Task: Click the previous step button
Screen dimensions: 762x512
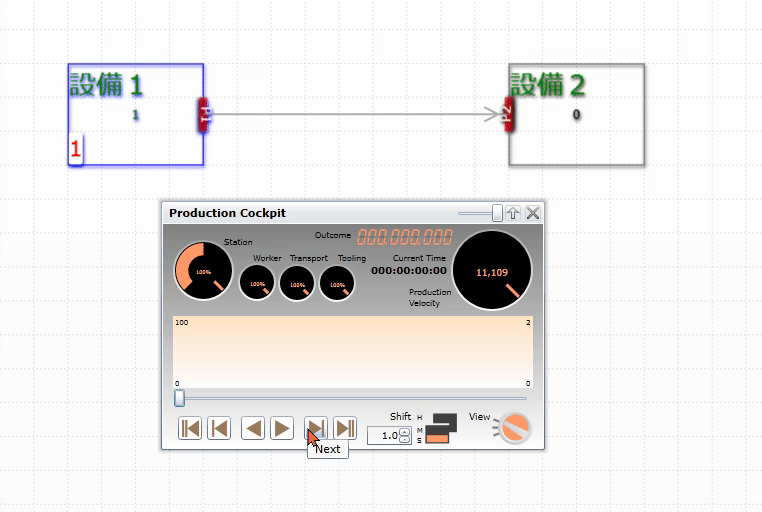Action: tap(219, 428)
